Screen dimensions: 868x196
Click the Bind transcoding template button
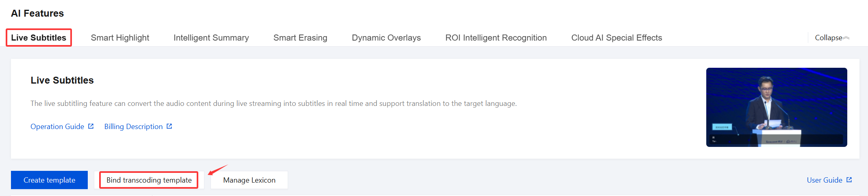point(149,180)
